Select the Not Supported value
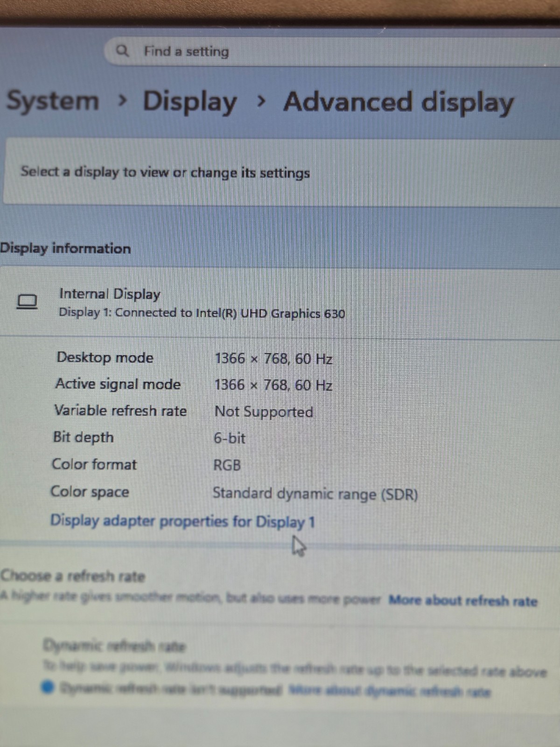The image size is (560, 747). coord(264,412)
